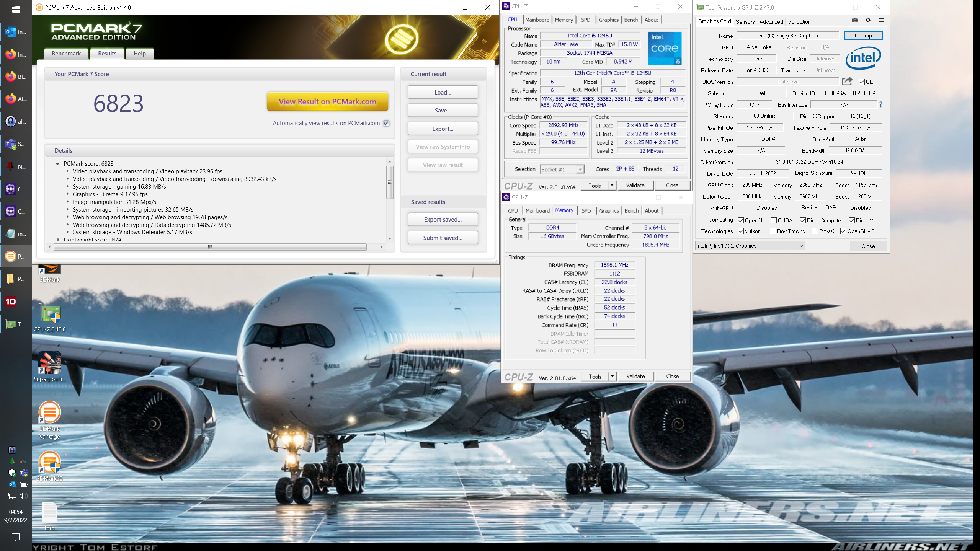Expand Image manipulation 31.28 Mpx/s row

(68, 202)
